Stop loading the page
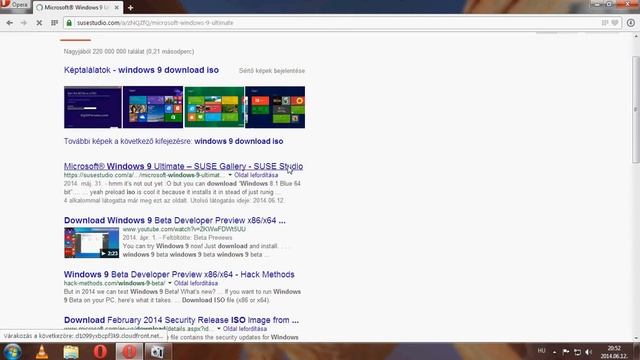The image size is (640, 360). coord(39,23)
